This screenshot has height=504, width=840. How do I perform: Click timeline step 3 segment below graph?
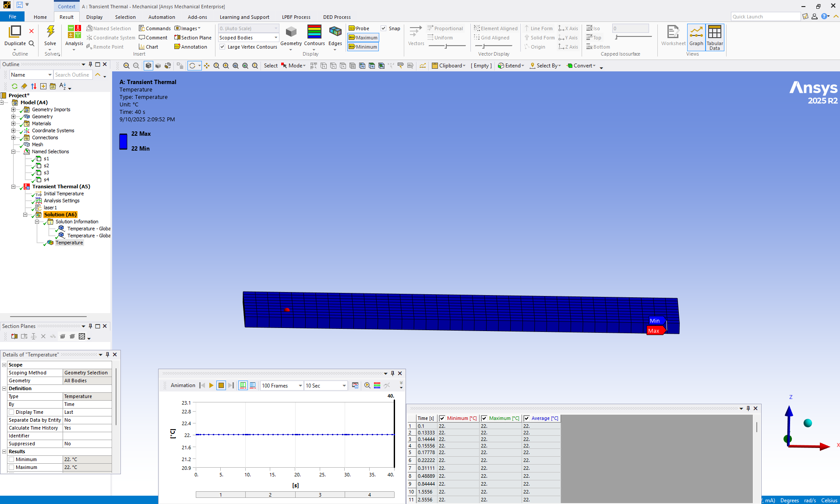tap(320, 494)
